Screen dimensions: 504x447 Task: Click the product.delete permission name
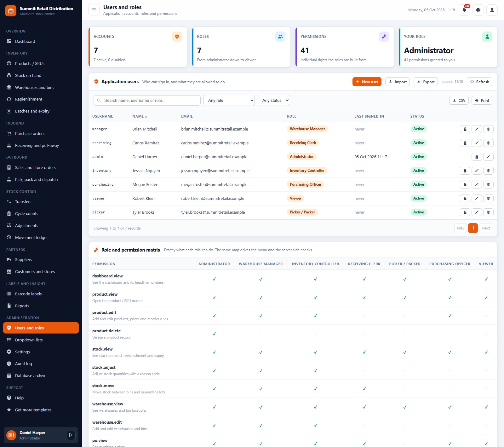click(x=106, y=331)
